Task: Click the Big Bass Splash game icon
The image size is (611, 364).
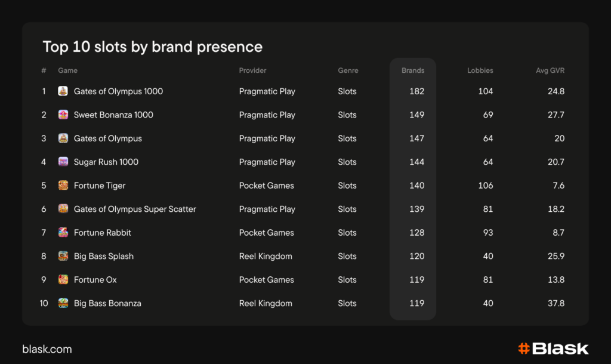Action: (63, 256)
